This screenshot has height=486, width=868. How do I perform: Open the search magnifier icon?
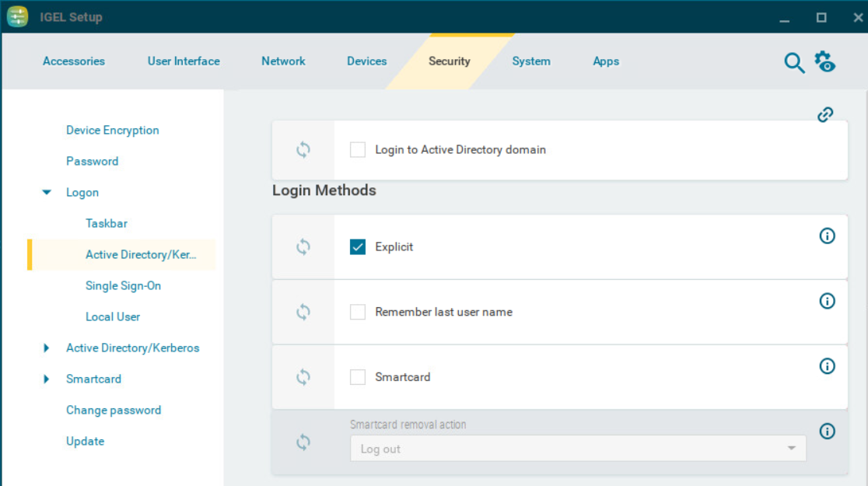pos(793,63)
